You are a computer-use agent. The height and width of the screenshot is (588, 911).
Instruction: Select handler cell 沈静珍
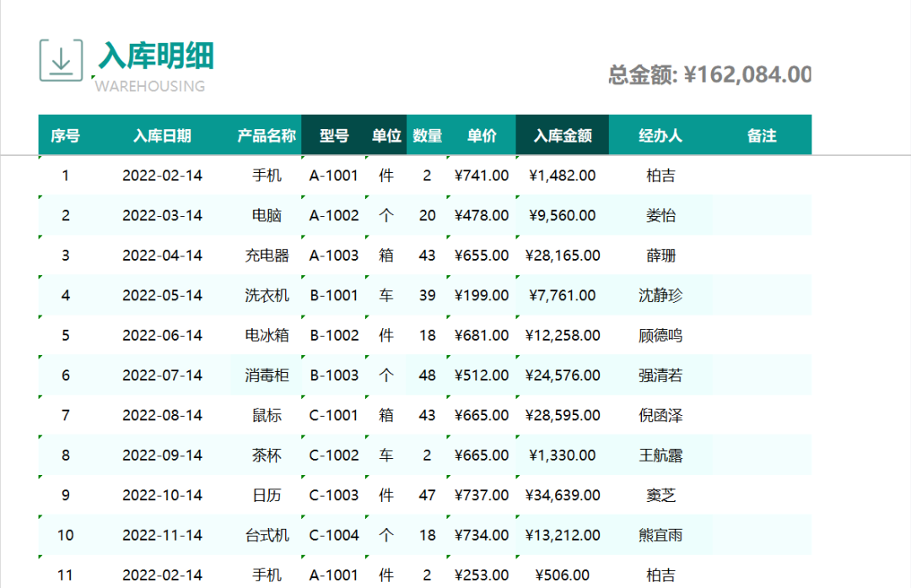660,295
